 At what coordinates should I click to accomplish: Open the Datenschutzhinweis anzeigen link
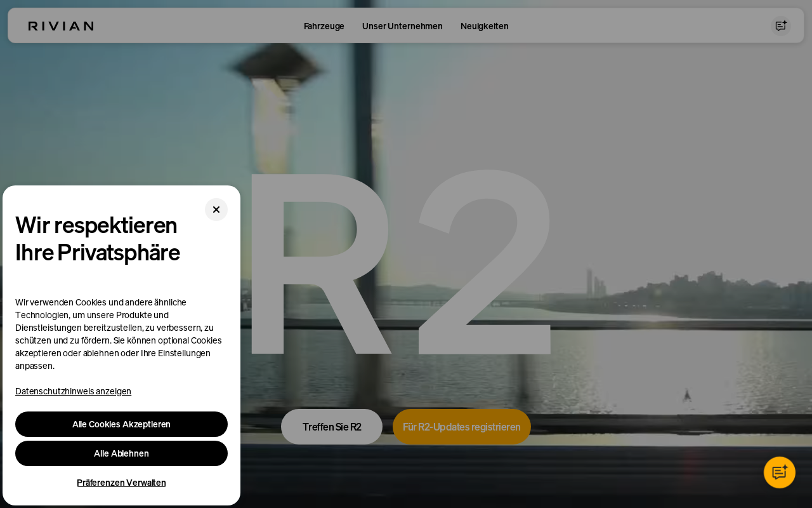point(73,391)
